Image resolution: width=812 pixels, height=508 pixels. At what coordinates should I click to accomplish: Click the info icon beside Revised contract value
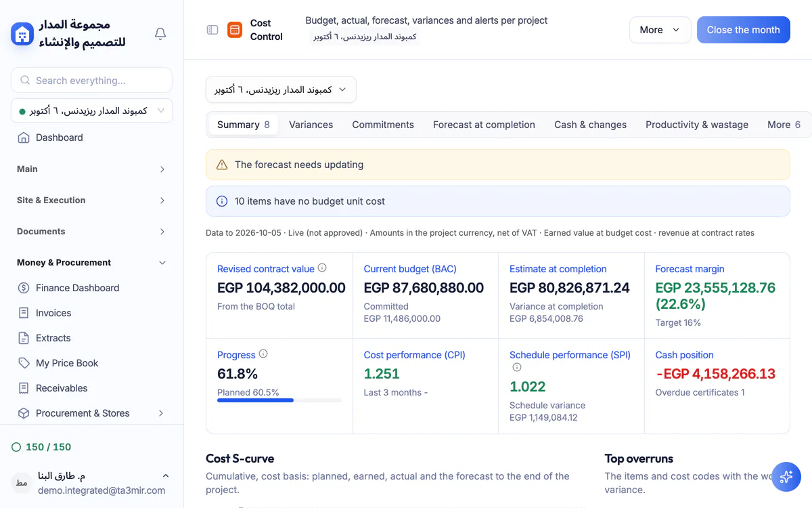point(322,268)
